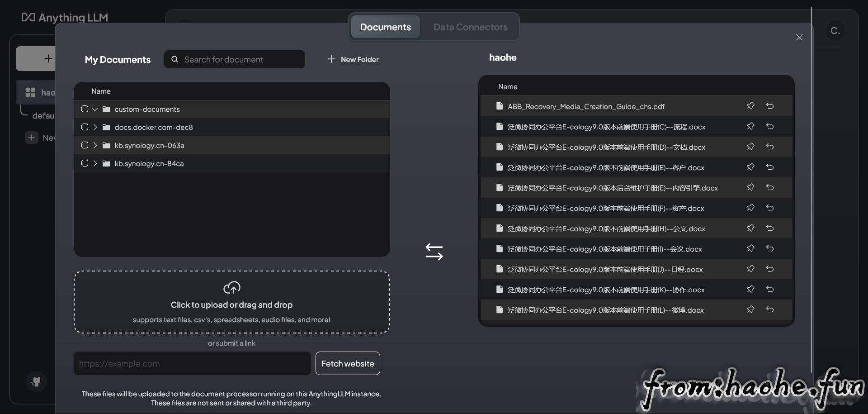Select kb.synology.cn-063a folder name

149,145
